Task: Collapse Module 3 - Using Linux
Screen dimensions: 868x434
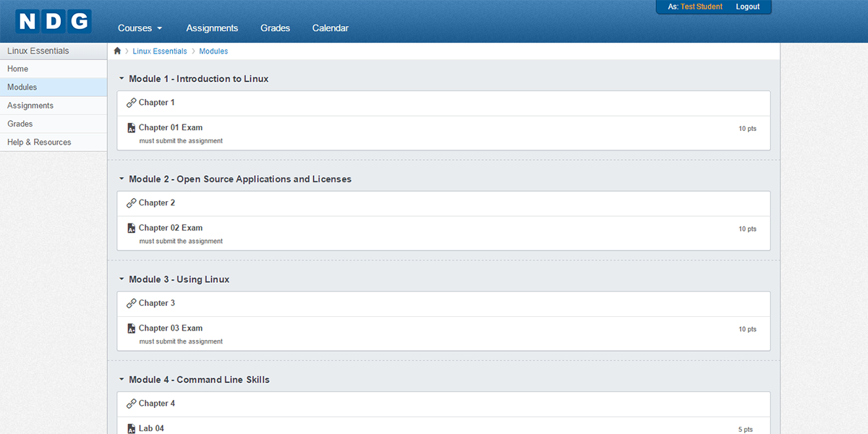Action: pyautogui.click(x=122, y=279)
